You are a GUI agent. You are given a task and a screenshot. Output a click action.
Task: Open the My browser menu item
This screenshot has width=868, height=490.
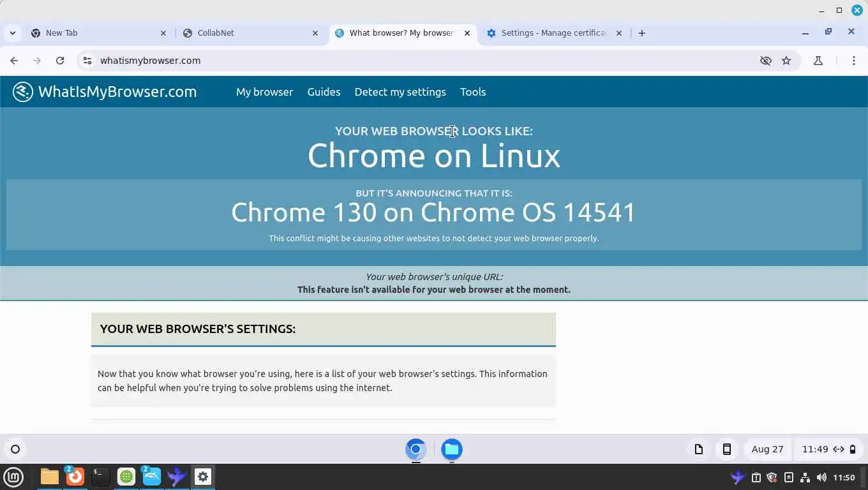click(264, 92)
